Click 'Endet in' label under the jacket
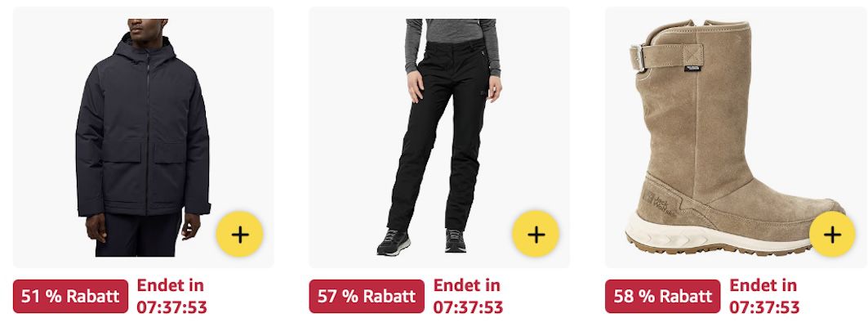This screenshot has height=327, width=868. 171,285
